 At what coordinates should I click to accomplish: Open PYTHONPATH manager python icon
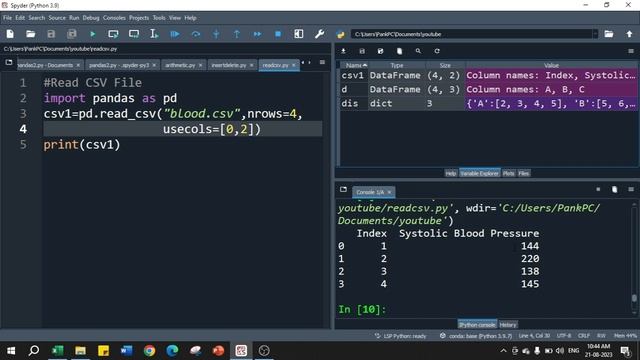pos(340,34)
